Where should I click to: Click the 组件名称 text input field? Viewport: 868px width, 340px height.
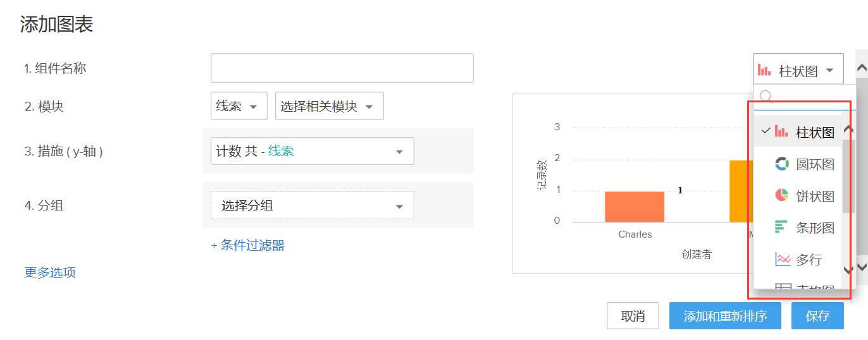point(342,68)
